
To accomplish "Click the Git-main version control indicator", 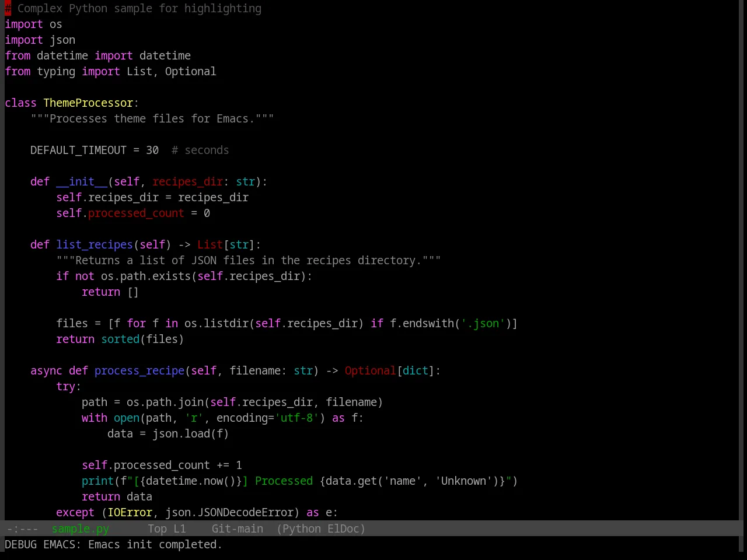I will click(237, 528).
